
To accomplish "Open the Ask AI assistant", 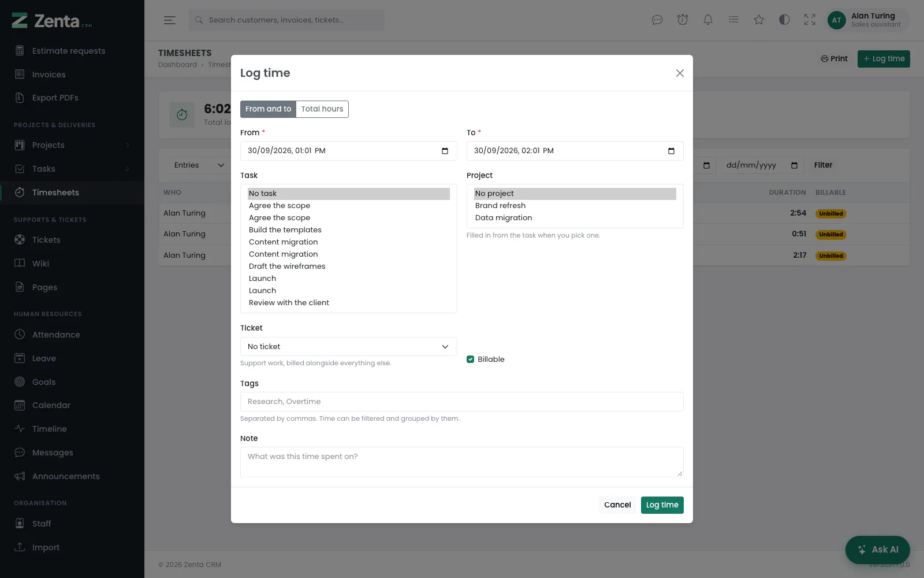I will 878,550.
